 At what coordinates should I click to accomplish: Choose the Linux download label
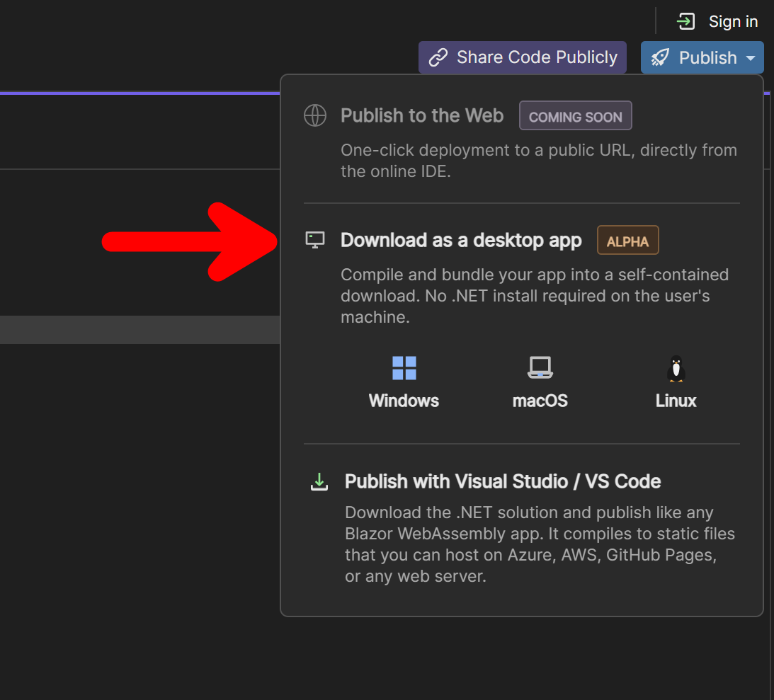[676, 401]
